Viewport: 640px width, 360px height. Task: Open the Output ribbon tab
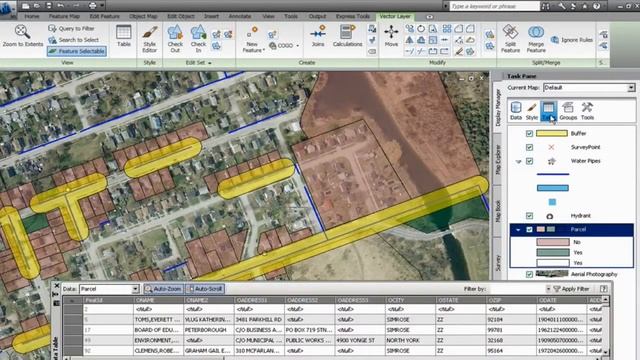click(317, 16)
